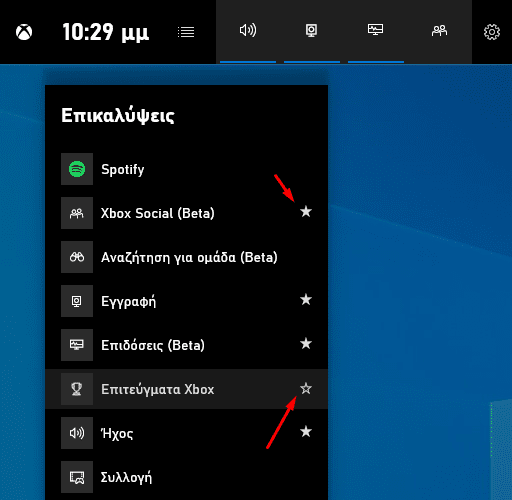The width and height of the screenshot is (512, 500).
Task: Click the Ήχος speaker icon in list
Action: click(77, 433)
